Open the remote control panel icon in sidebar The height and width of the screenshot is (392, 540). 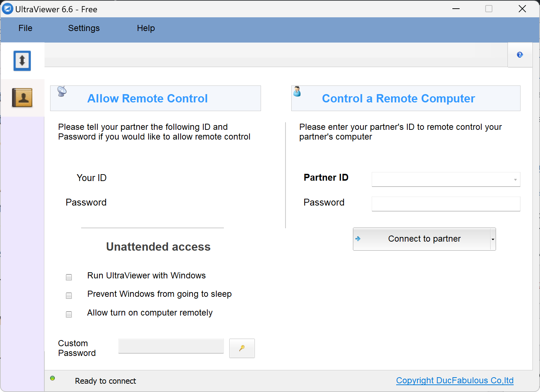click(x=22, y=61)
